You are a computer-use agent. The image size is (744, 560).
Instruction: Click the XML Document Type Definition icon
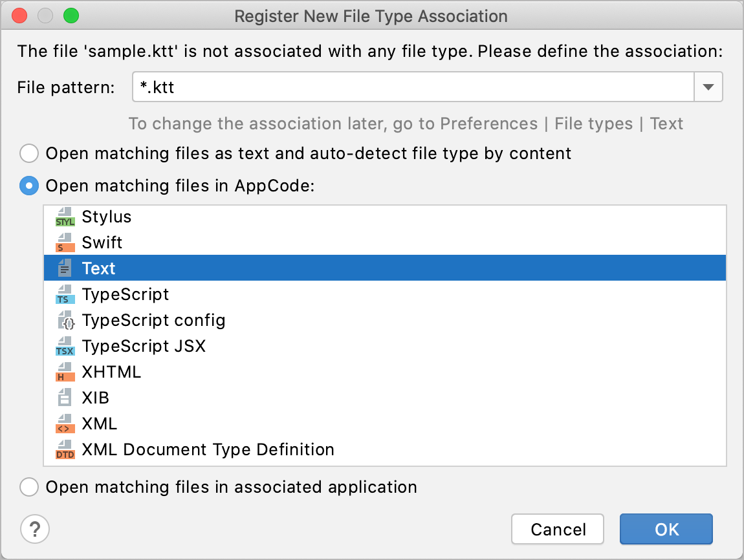(x=65, y=449)
